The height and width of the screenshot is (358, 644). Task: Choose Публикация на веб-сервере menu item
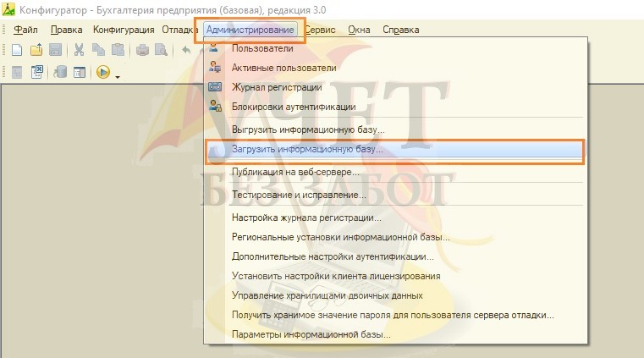point(294,172)
